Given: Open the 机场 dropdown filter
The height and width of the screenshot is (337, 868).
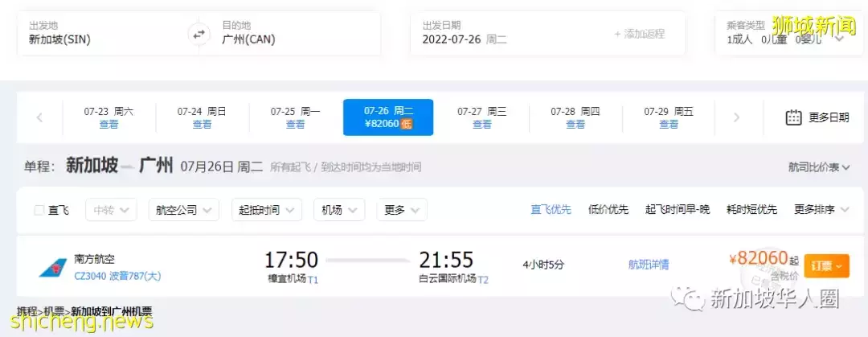Looking at the screenshot, I should pyautogui.click(x=339, y=210).
